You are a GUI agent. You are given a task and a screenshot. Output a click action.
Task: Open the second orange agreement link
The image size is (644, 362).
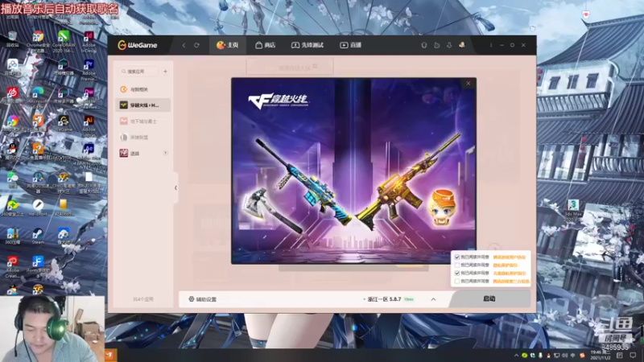pyautogui.click(x=506, y=265)
